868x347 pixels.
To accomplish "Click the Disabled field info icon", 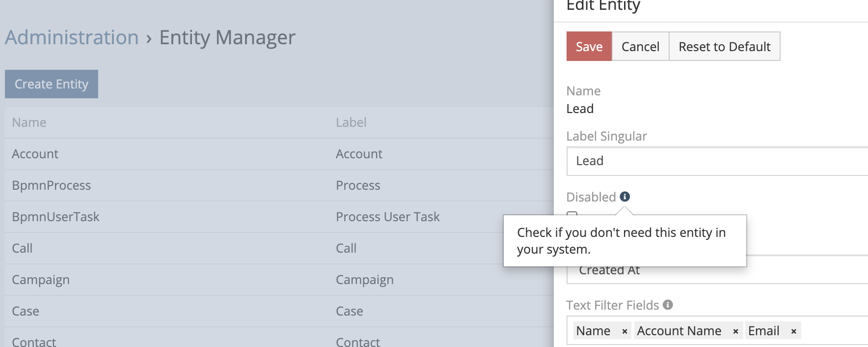I will [x=624, y=197].
